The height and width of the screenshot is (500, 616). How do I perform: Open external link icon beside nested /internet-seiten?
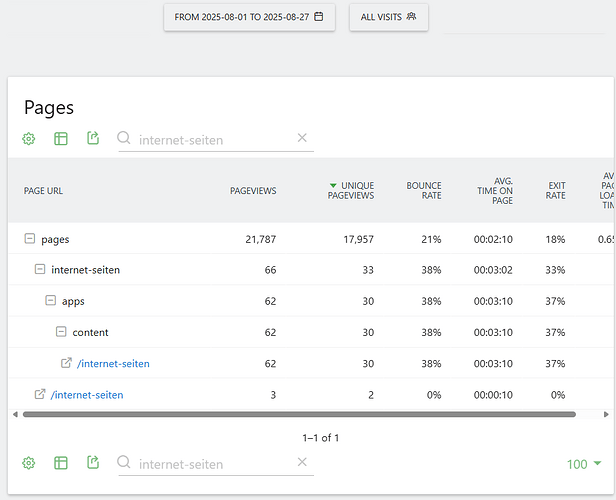coord(67,363)
